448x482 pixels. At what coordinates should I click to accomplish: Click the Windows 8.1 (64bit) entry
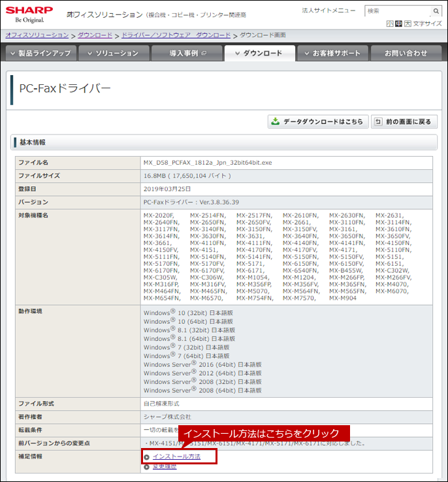(189, 339)
